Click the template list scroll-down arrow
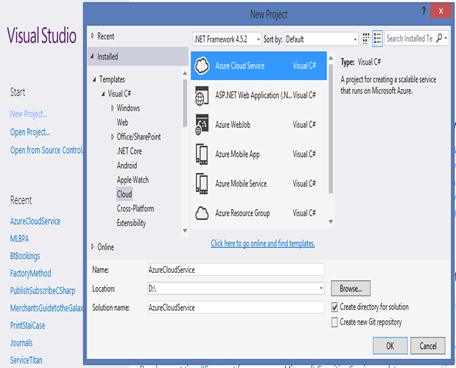 331,221
